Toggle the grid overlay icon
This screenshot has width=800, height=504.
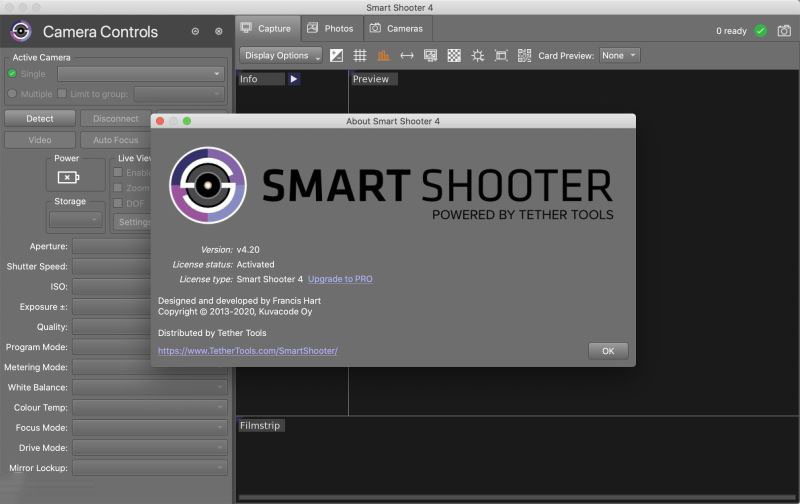[x=360, y=56]
